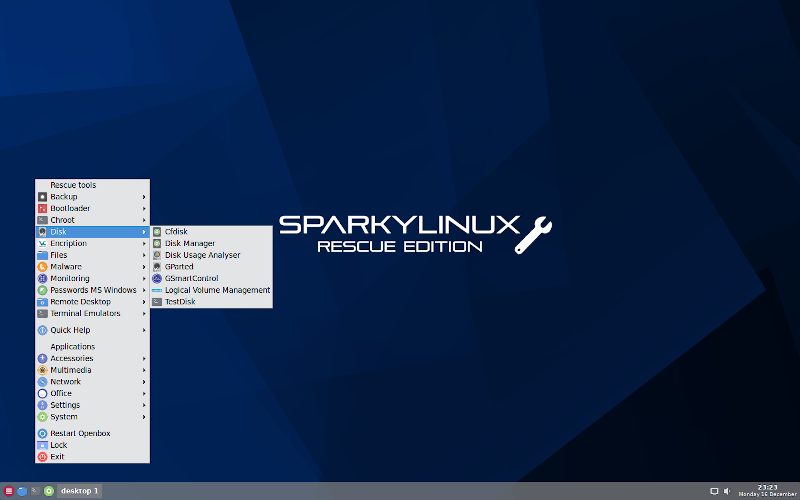Open Logical Volume Management
800x500 pixels.
[211, 290]
